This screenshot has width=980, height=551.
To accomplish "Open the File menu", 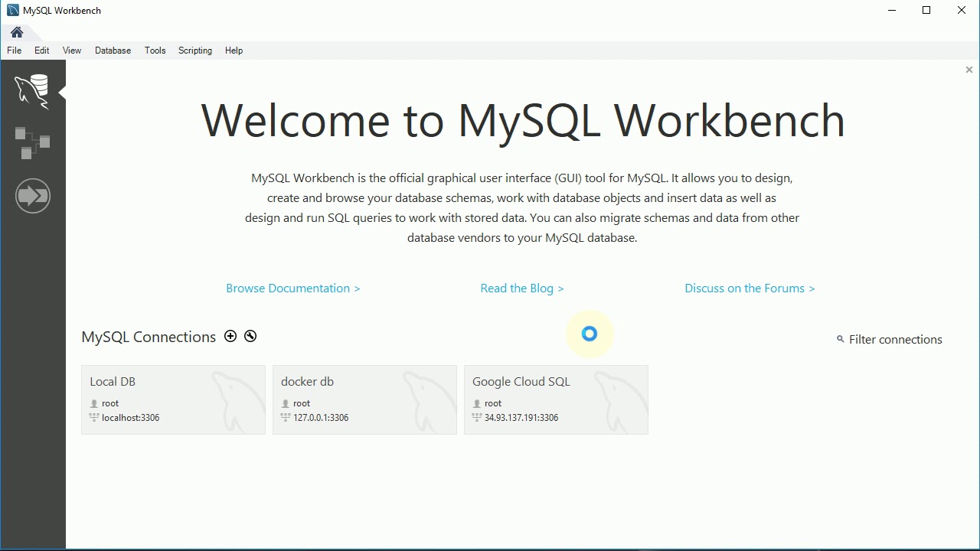I will [14, 51].
